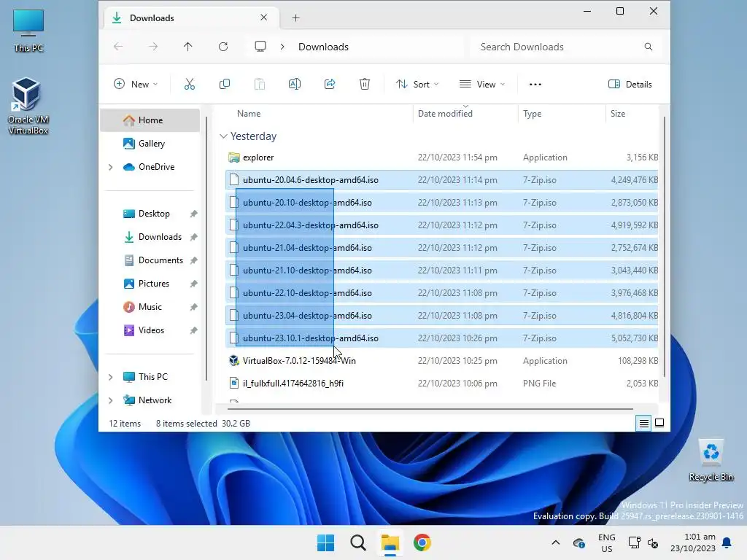
Task: Switch to large thumbnails view icon
Action: pyautogui.click(x=659, y=423)
